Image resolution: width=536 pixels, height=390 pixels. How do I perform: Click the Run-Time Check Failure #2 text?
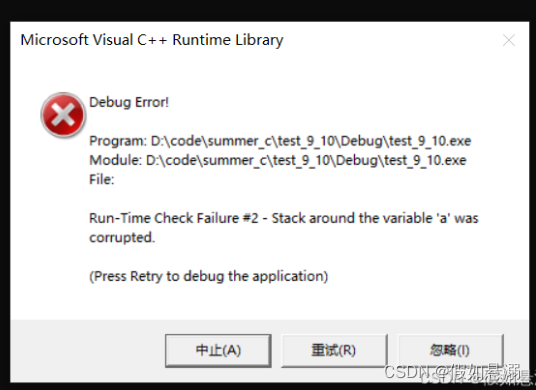[x=173, y=218]
